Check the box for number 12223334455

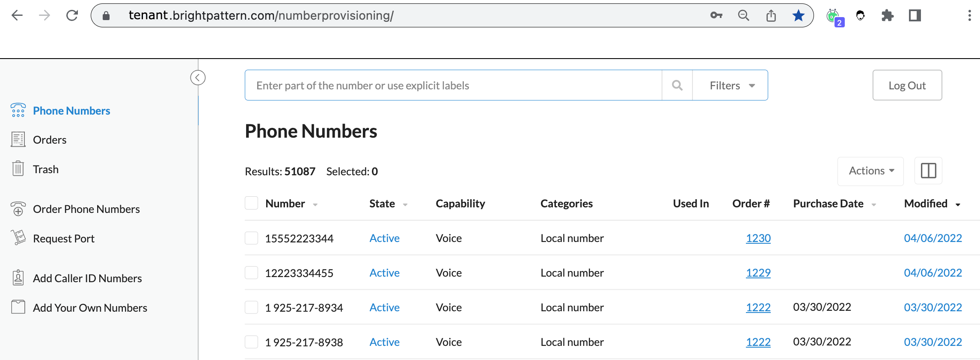click(251, 272)
